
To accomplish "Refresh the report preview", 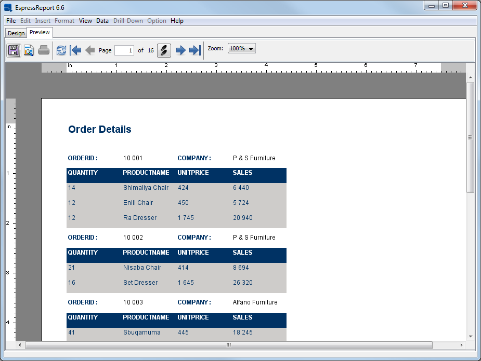I will pos(61,50).
